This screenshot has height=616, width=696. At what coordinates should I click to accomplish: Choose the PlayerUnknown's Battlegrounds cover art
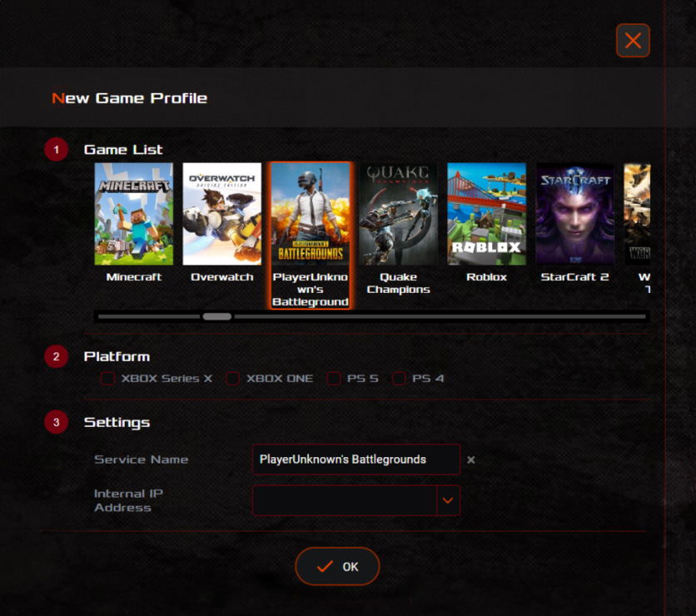pos(311,214)
